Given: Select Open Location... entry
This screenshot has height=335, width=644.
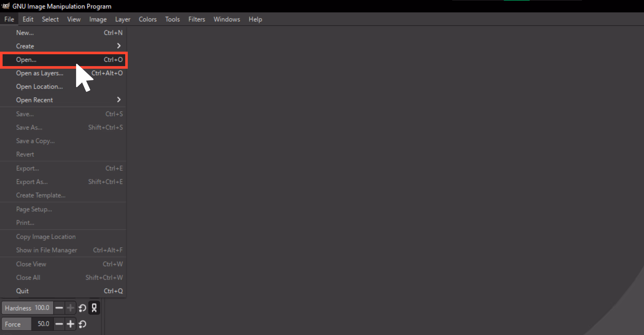Looking at the screenshot, I should (x=63, y=87).
